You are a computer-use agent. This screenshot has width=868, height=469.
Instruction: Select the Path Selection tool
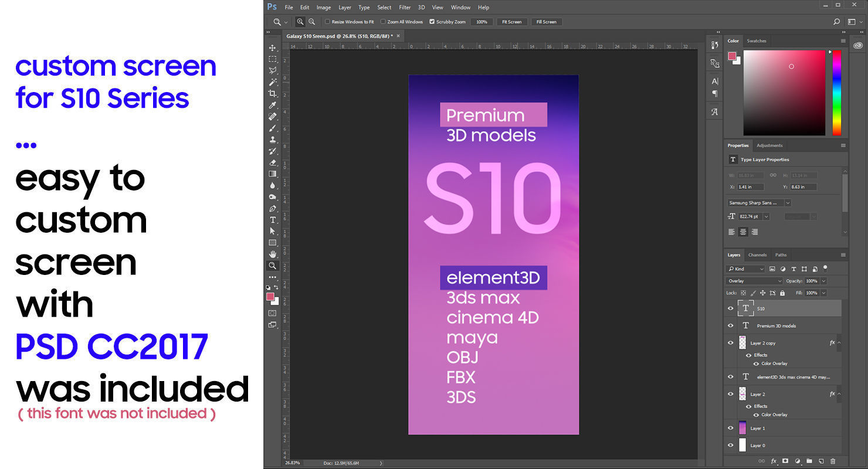272,231
